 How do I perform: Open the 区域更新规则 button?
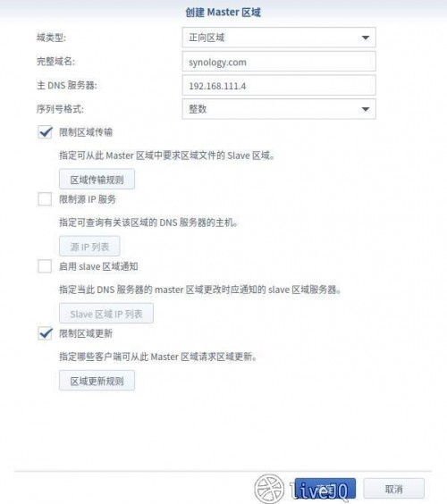pyautogui.click(x=97, y=381)
